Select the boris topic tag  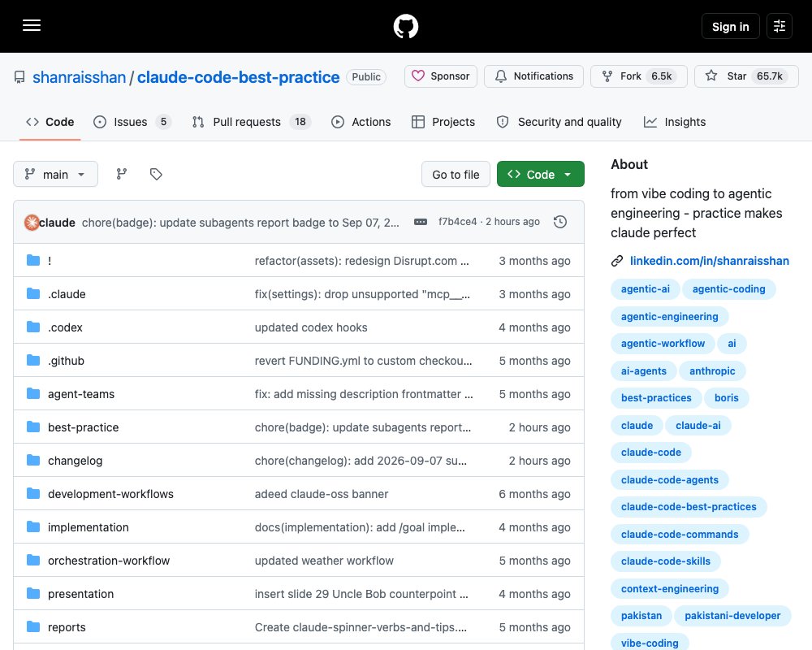pyautogui.click(x=727, y=398)
